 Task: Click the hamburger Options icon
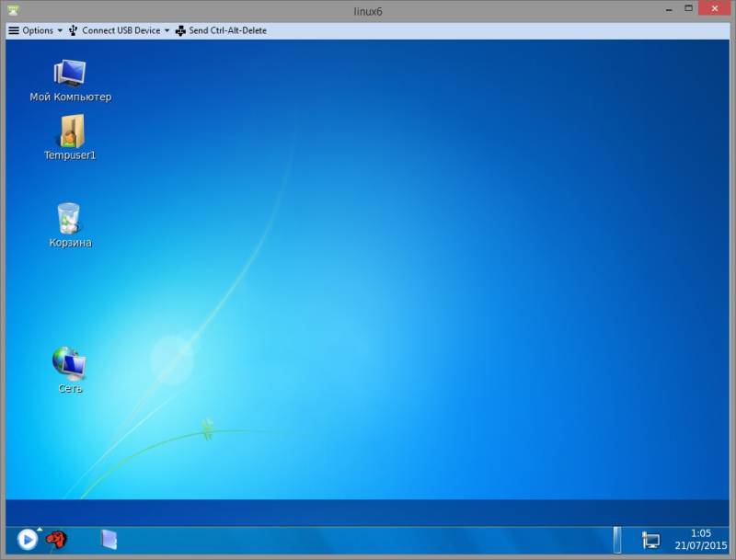point(14,30)
